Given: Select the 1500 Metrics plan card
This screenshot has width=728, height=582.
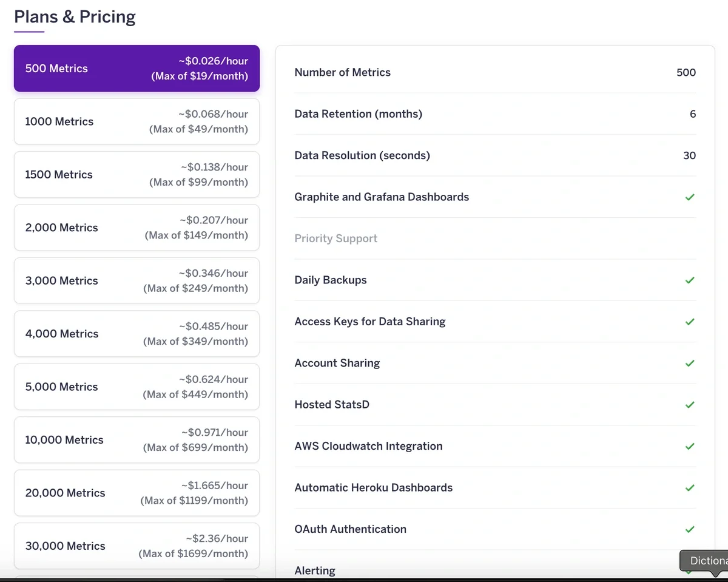Looking at the screenshot, I should pyautogui.click(x=136, y=175).
